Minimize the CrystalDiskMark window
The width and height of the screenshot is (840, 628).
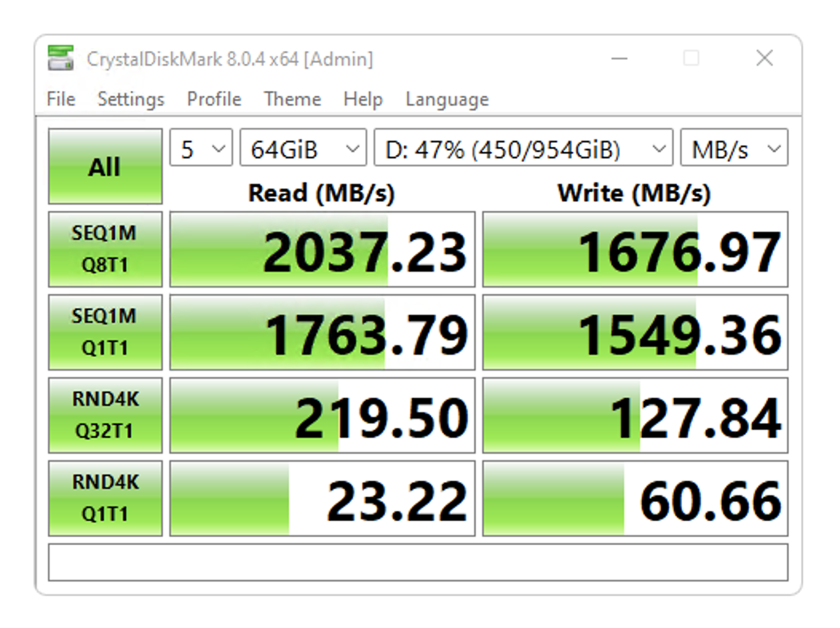pos(620,58)
